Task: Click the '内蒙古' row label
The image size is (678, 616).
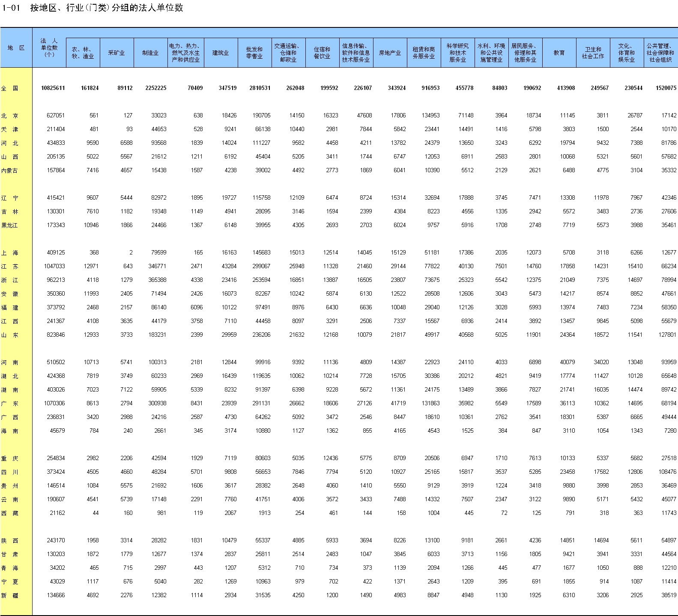Action: (9, 170)
